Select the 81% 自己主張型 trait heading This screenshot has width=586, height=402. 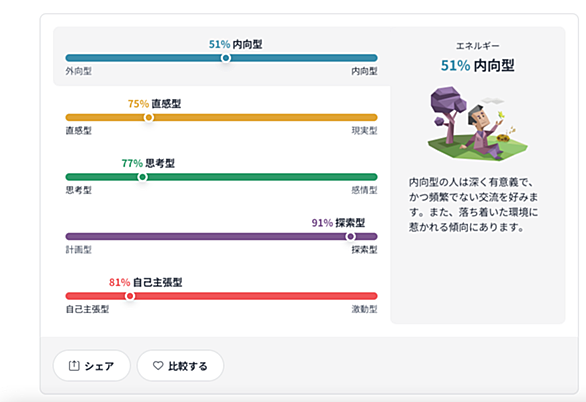click(x=146, y=282)
